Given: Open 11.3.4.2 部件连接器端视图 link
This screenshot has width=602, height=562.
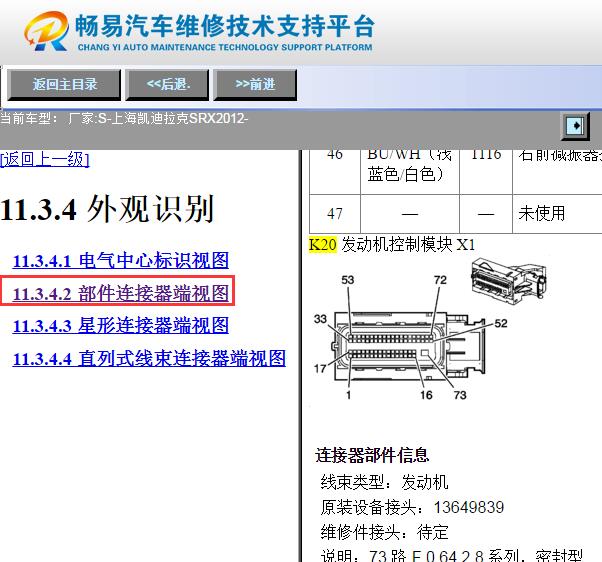Looking at the screenshot, I should [121, 294].
